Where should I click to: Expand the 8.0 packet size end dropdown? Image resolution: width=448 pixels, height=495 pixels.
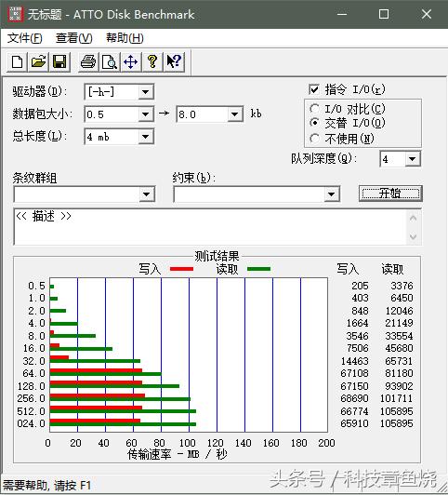[x=234, y=114]
